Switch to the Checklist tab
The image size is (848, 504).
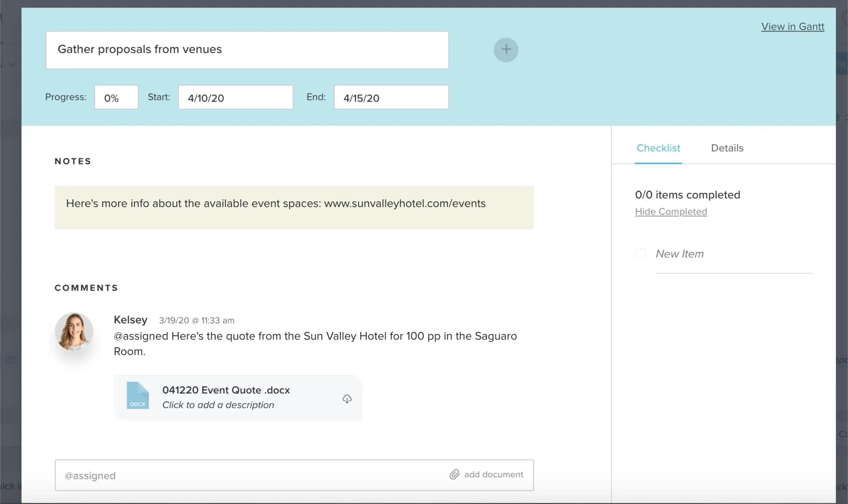(658, 148)
